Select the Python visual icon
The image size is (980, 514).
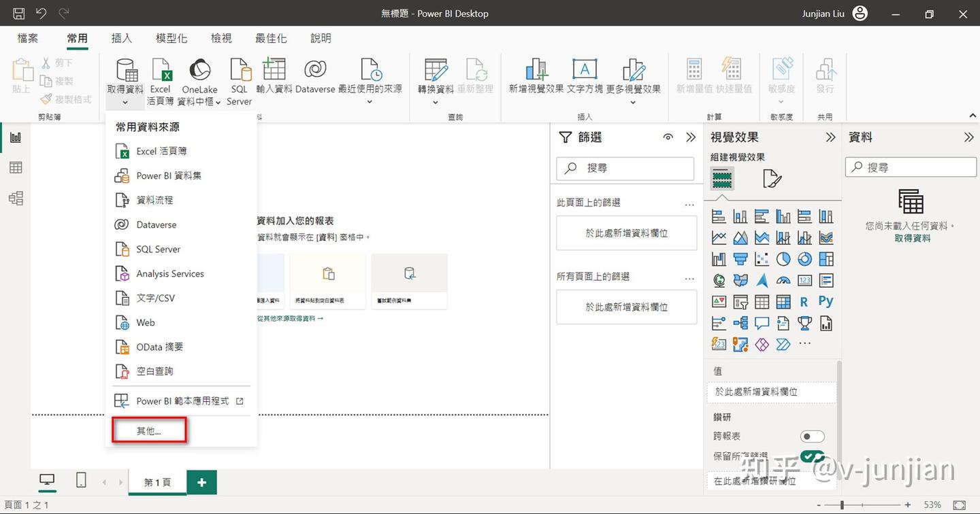(x=826, y=301)
